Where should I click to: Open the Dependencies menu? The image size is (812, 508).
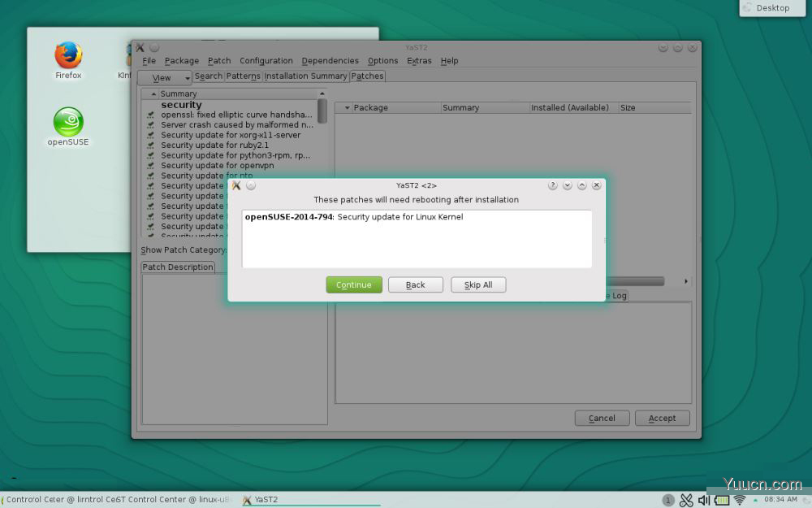330,61
